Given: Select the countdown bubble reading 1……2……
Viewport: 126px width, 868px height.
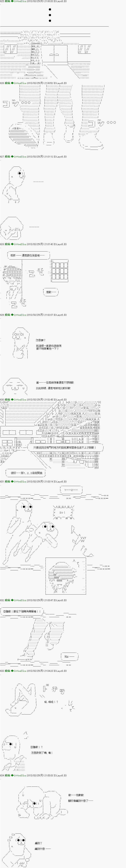Looking at the screenshot, I should [71, 490].
